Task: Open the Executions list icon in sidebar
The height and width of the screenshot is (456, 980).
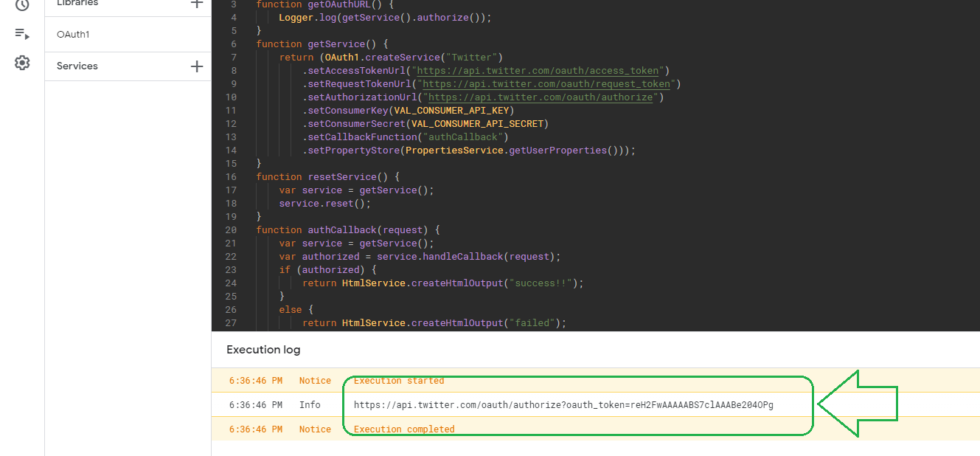Action: coord(22,34)
